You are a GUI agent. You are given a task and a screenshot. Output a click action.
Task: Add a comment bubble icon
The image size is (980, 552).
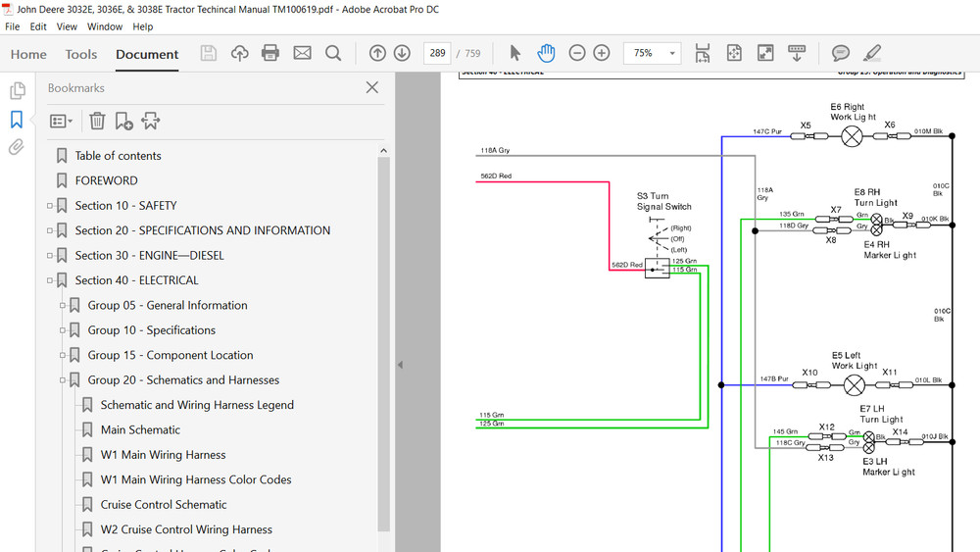841,53
